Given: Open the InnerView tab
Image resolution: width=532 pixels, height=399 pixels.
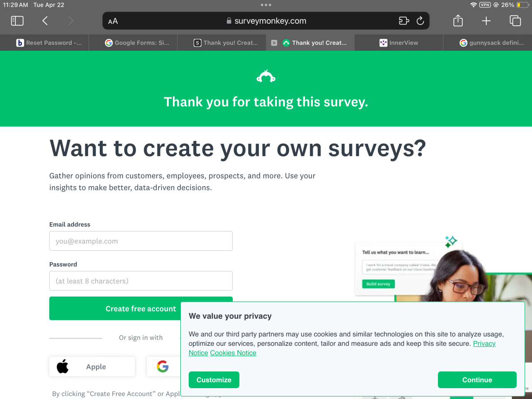Looking at the screenshot, I should pos(399,43).
